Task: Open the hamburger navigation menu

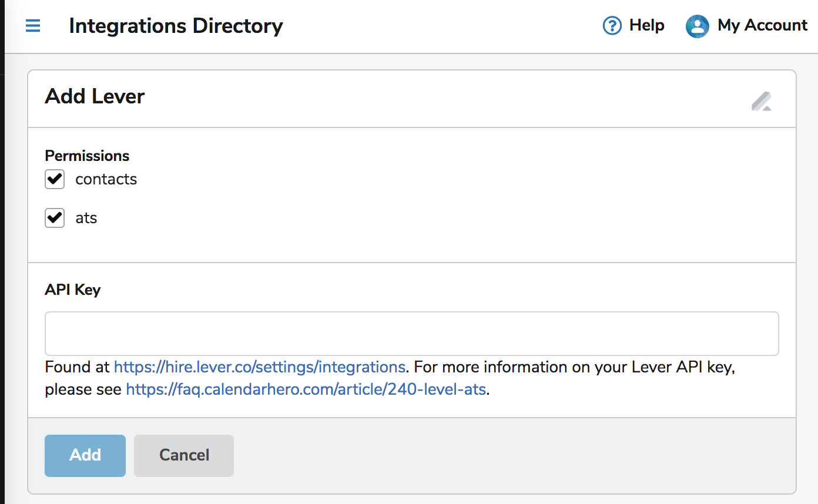Action: pos(33,26)
